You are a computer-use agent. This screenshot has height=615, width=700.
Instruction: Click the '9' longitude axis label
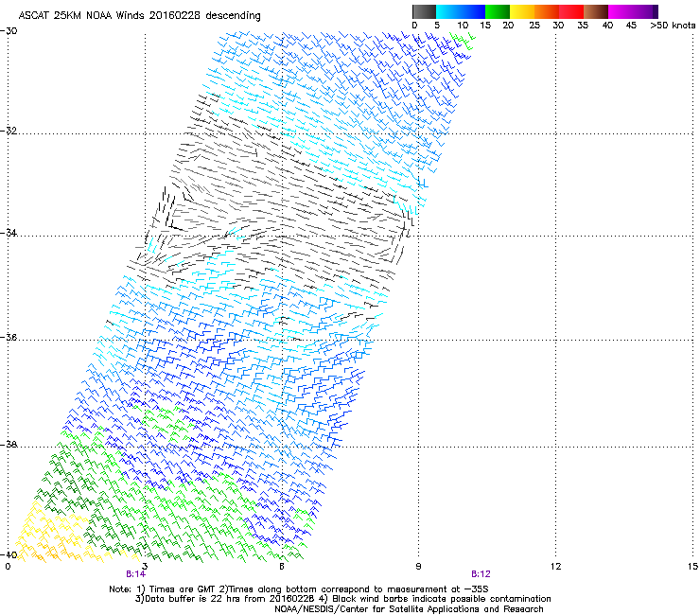click(418, 567)
